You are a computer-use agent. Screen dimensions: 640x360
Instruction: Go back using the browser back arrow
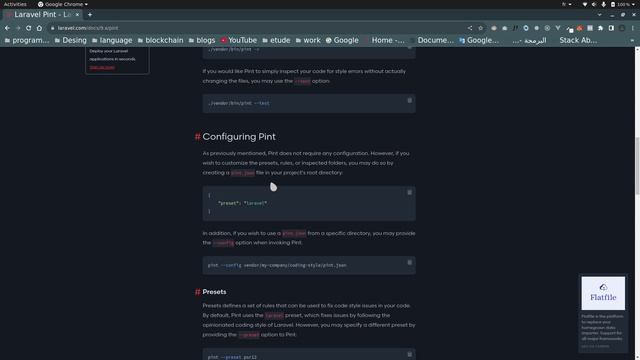click(x=7, y=28)
